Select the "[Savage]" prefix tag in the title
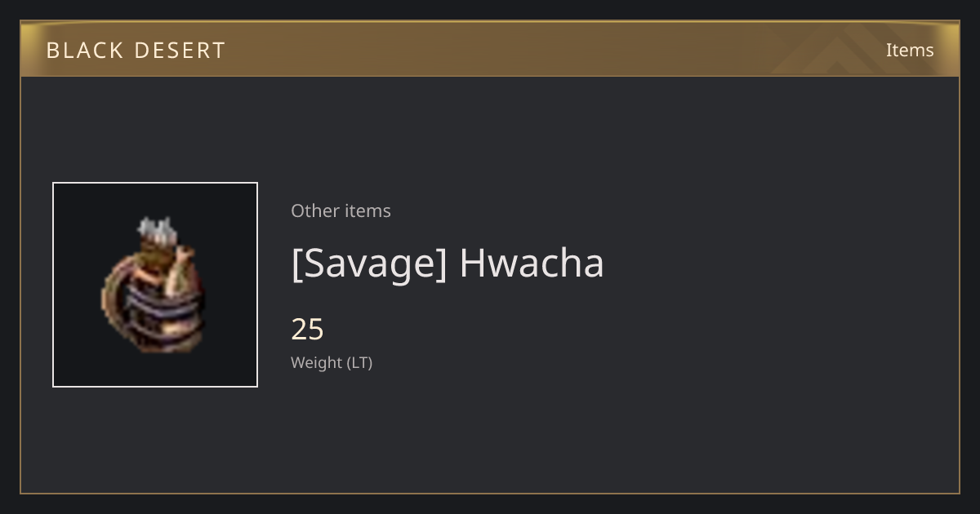 [x=369, y=263]
